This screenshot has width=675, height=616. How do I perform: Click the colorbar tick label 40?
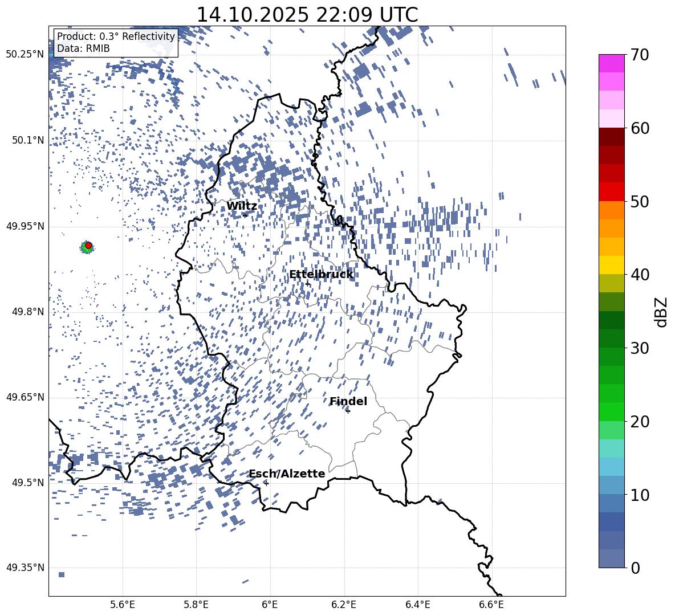[x=640, y=275]
